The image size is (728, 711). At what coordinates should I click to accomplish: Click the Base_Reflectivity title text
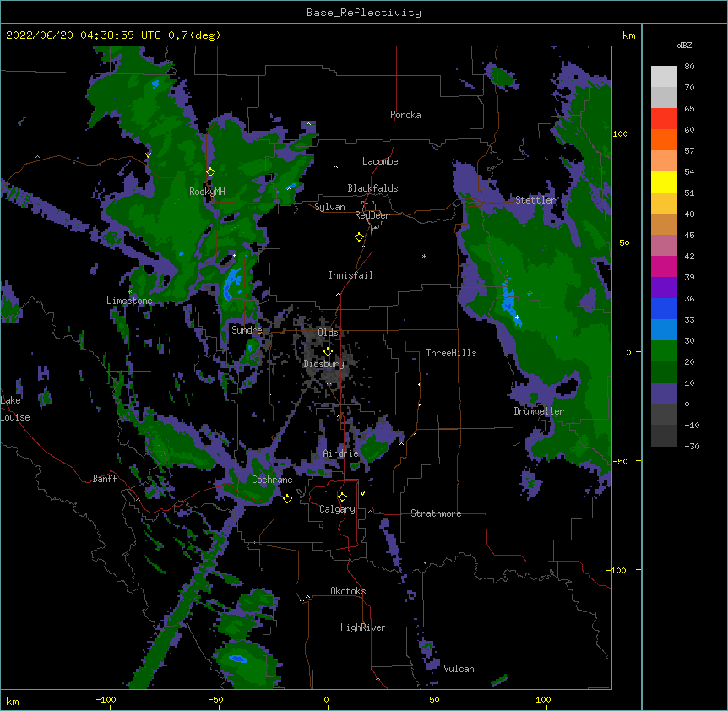[x=364, y=13]
